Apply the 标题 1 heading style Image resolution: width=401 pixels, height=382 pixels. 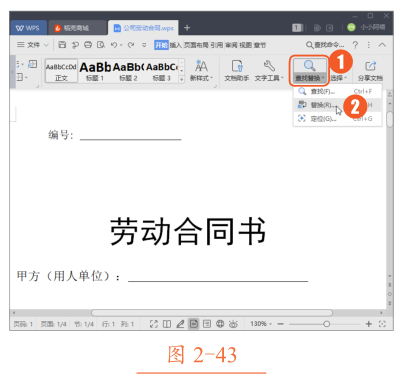point(95,71)
